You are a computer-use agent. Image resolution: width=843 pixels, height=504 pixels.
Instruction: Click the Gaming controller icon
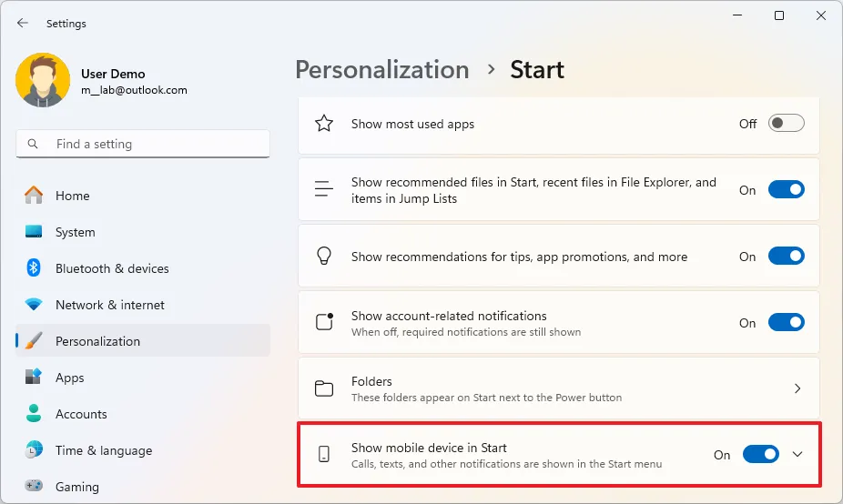(x=34, y=486)
